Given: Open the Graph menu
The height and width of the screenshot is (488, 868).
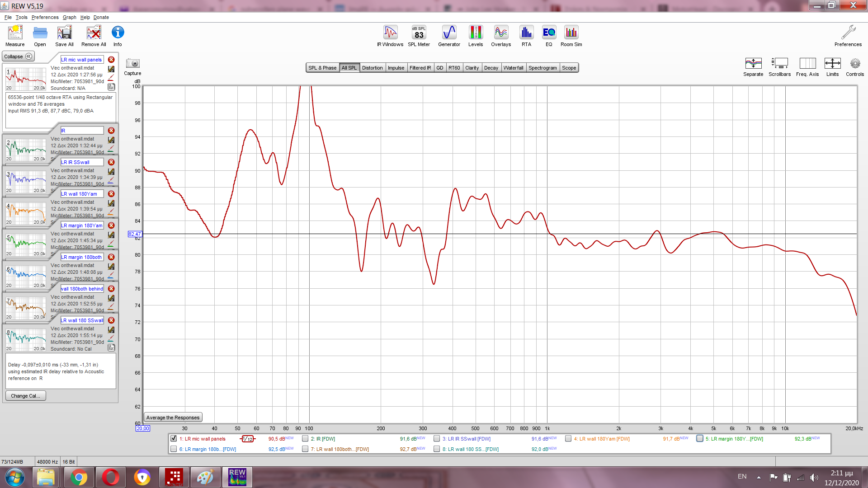Looking at the screenshot, I should (x=69, y=17).
